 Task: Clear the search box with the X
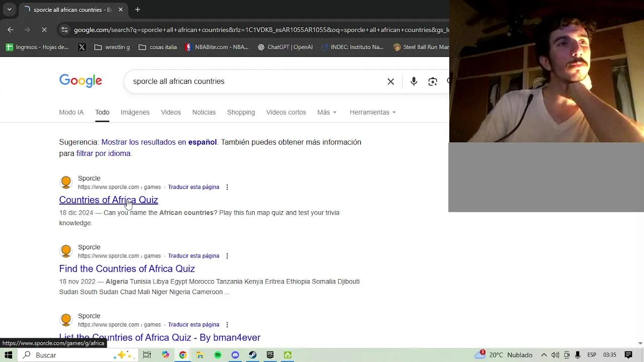(390, 81)
